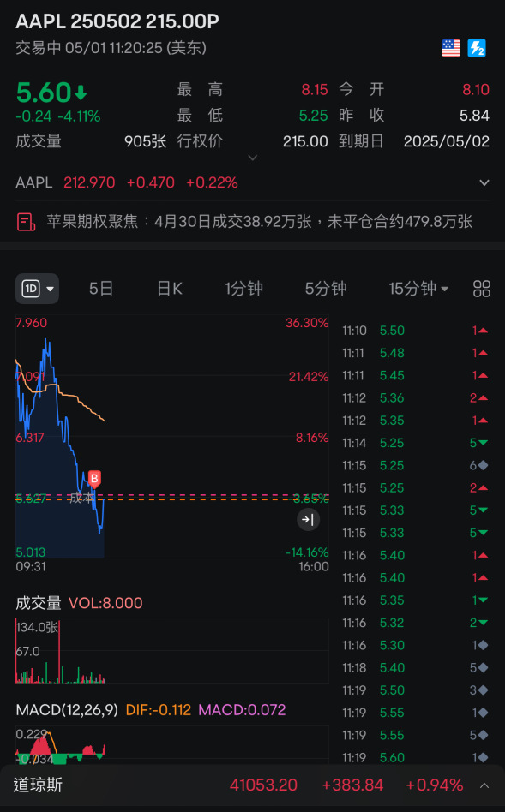The height and width of the screenshot is (812, 505).
Task: Tap the intraday price chart area
Action: 172,436
